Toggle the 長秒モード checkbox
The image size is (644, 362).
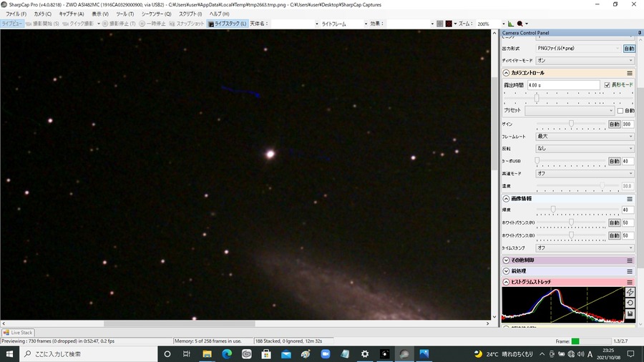(607, 85)
